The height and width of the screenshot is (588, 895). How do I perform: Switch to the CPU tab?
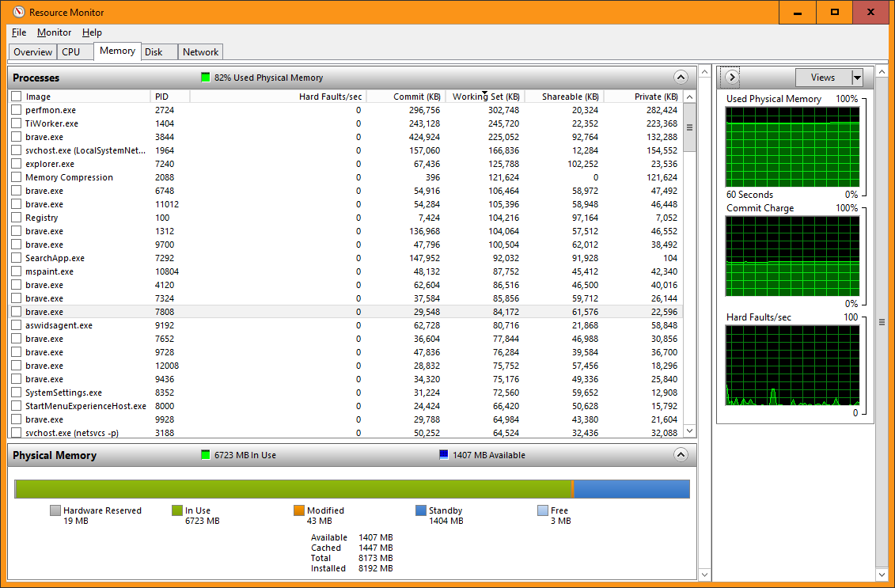click(x=70, y=52)
